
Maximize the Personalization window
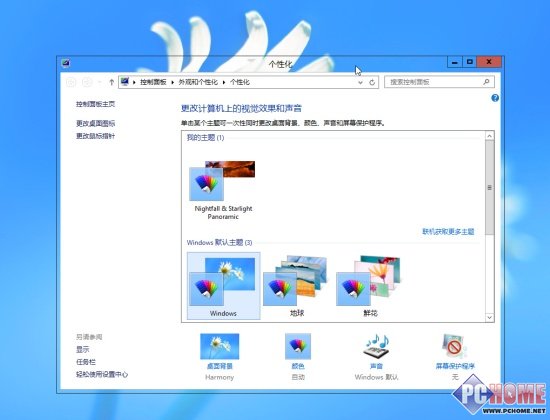click(x=469, y=62)
